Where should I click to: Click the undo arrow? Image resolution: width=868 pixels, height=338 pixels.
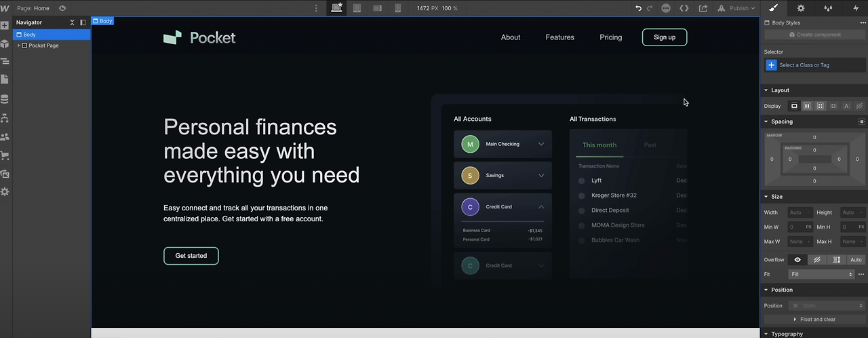(638, 8)
